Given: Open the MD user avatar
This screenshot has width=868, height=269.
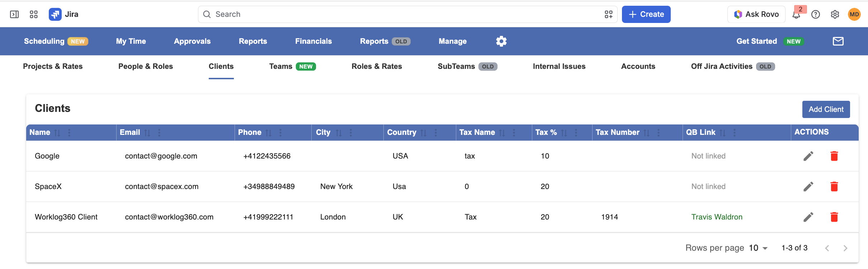Looking at the screenshot, I should click(854, 14).
